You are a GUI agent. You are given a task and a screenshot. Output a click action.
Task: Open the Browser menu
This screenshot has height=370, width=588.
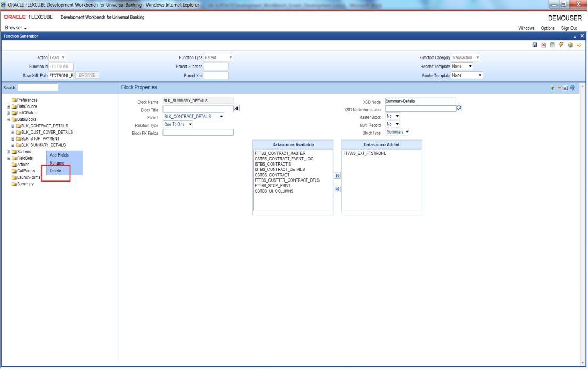click(15, 28)
